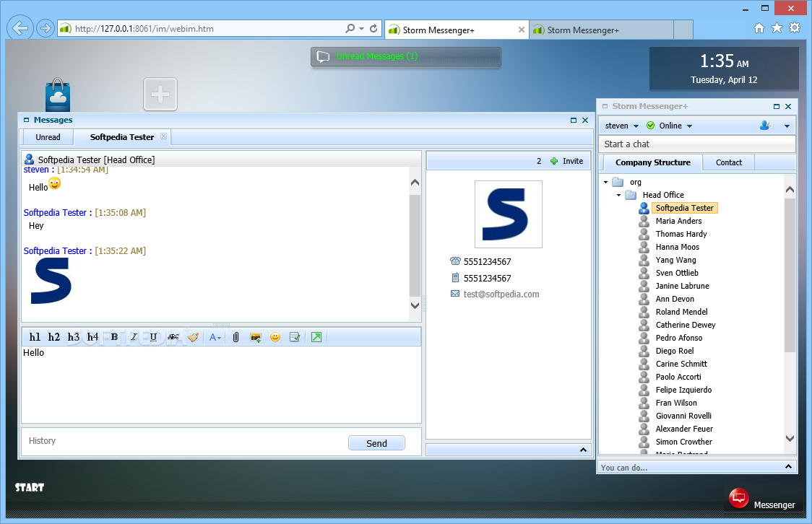
Task: Select Maria Anders in contact list
Action: [678, 221]
